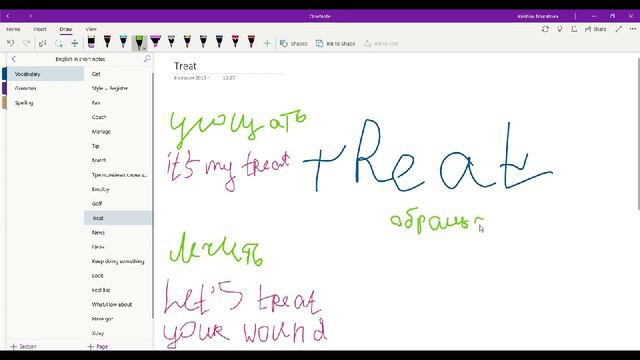Screen dimensions: 640x360
Task: Open the Keep doing something page
Action: (118, 261)
